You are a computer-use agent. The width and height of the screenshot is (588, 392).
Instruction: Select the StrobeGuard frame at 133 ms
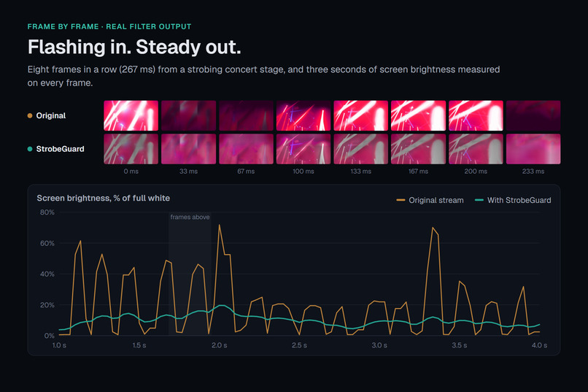click(x=360, y=149)
